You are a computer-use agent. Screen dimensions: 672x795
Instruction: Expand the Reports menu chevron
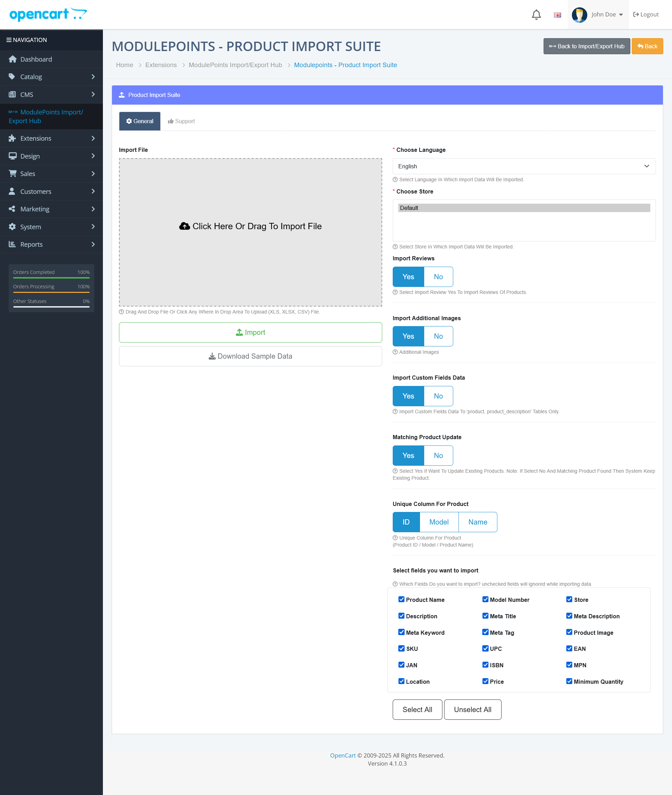[93, 244]
